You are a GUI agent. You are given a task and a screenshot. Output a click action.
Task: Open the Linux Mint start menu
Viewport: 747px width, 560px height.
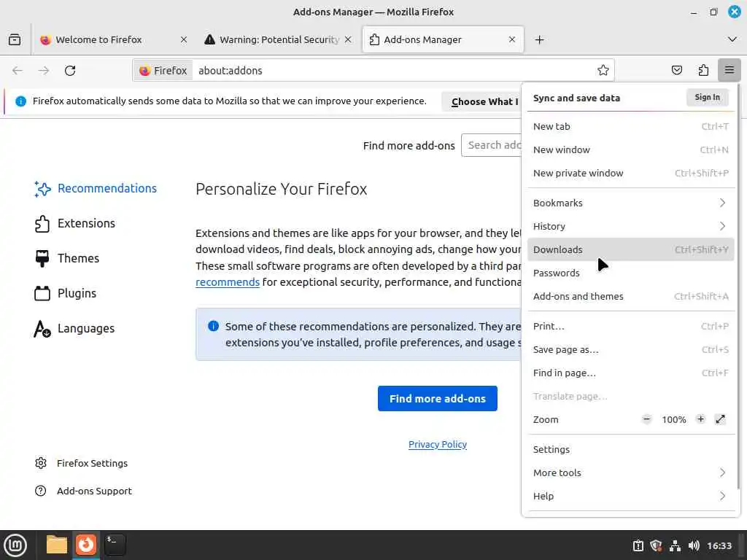(15, 545)
